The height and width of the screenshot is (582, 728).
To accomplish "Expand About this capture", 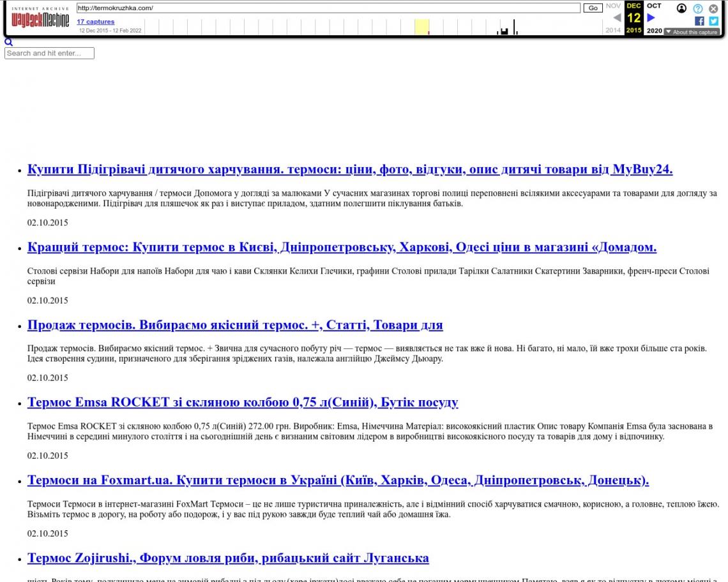I will click(692, 32).
